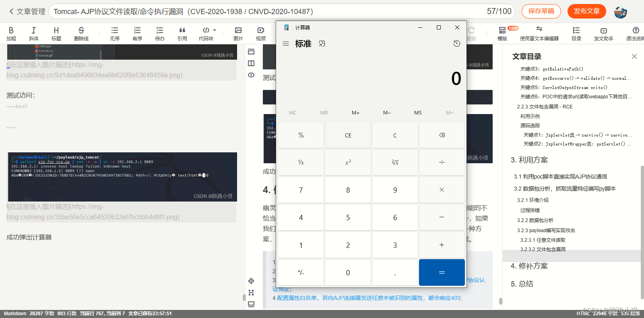
Task: Open the user avatar menu
Action: click(620, 12)
